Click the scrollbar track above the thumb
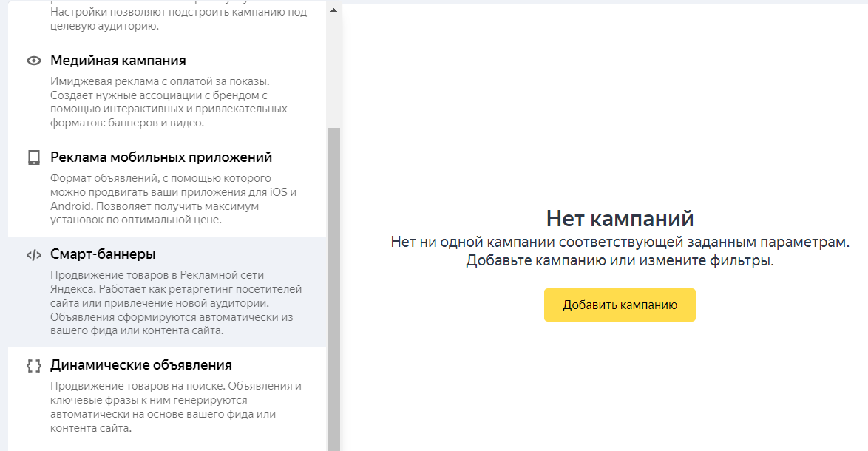The height and width of the screenshot is (451, 868). point(333,74)
